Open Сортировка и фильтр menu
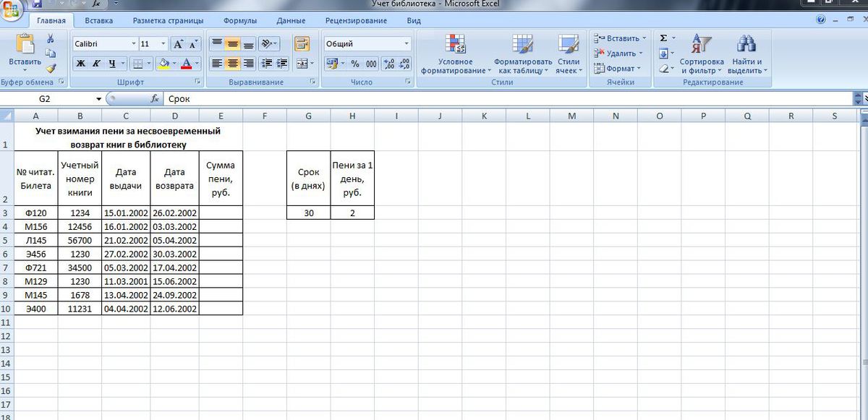The height and width of the screenshot is (420, 868). click(702, 54)
